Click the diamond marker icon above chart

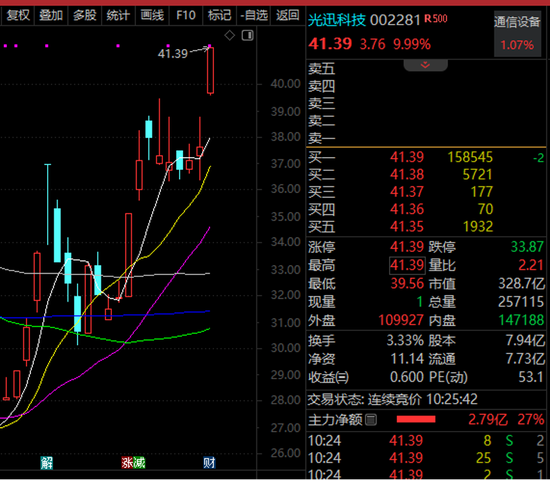(x=229, y=35)
